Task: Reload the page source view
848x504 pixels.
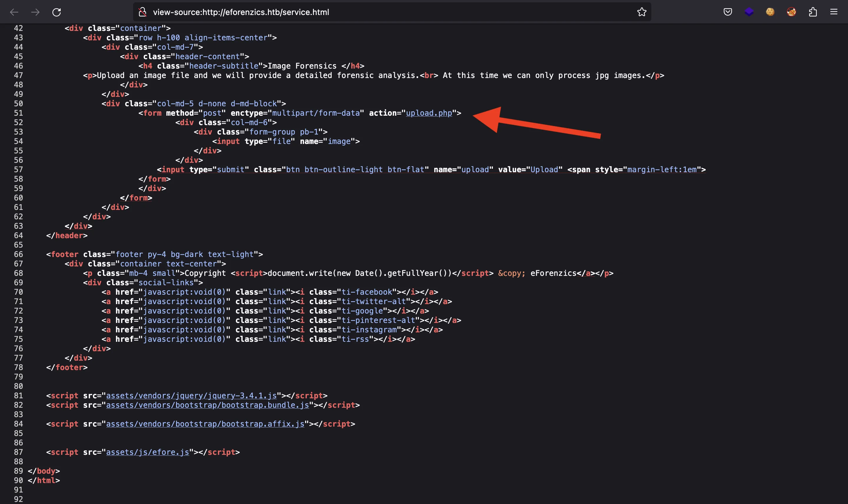Action: point(57,12)
